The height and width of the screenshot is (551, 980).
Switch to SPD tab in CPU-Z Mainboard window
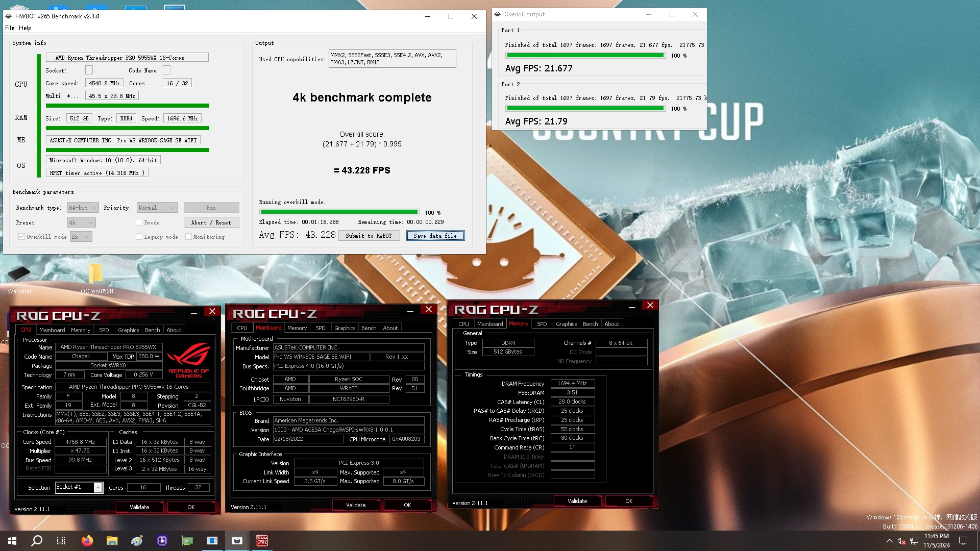[321, 328]
